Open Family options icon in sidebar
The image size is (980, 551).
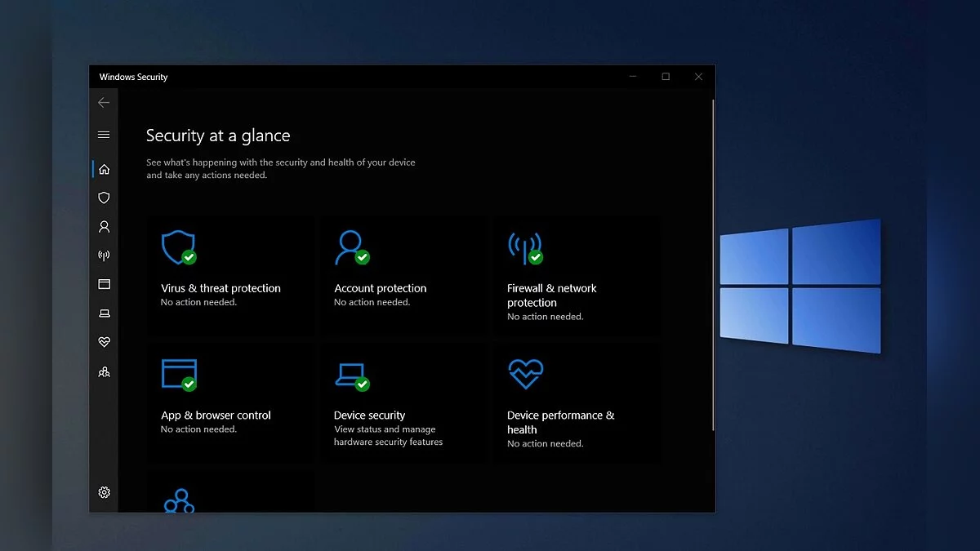coord(104,371)
